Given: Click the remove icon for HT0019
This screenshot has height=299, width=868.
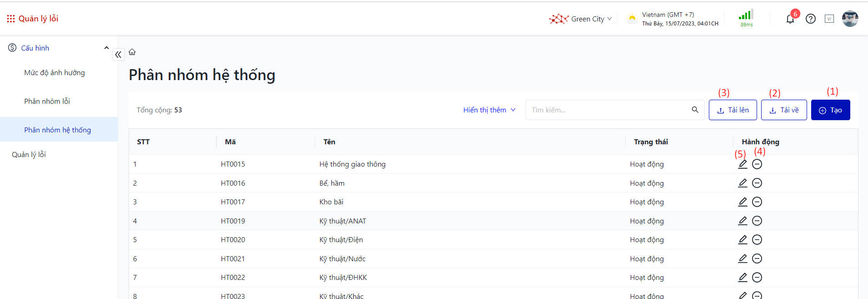Looking at the screenshot, I should (757, 221).
